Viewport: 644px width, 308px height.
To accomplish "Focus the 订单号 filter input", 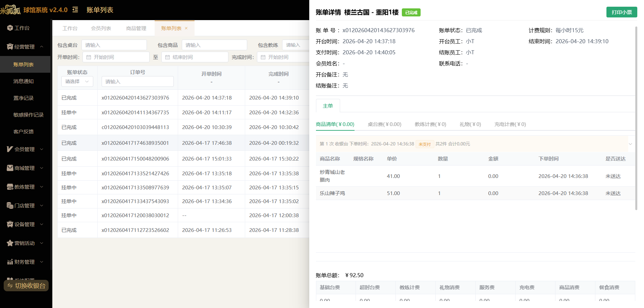I will 138,81.
